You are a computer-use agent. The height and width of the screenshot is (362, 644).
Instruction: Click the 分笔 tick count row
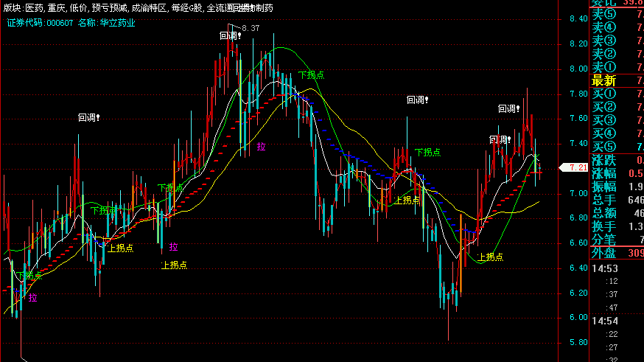pyautogui.click(x=617, y=239)
